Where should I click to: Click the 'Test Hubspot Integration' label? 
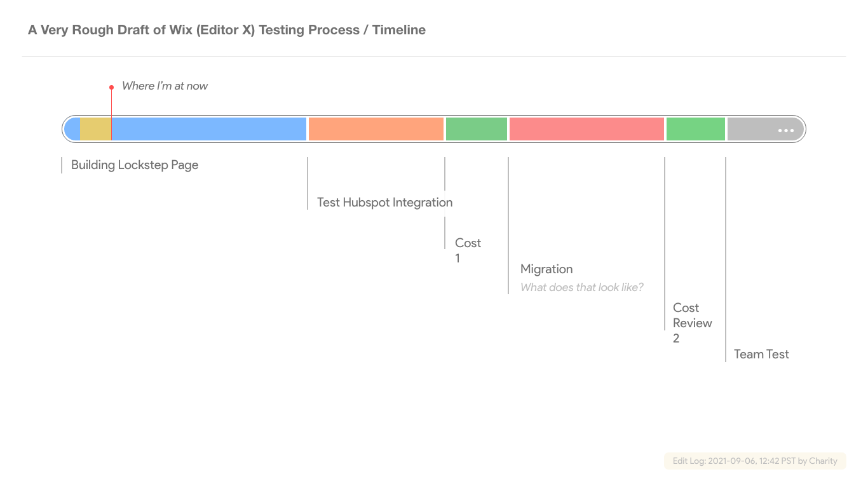(x=385, y=203)
